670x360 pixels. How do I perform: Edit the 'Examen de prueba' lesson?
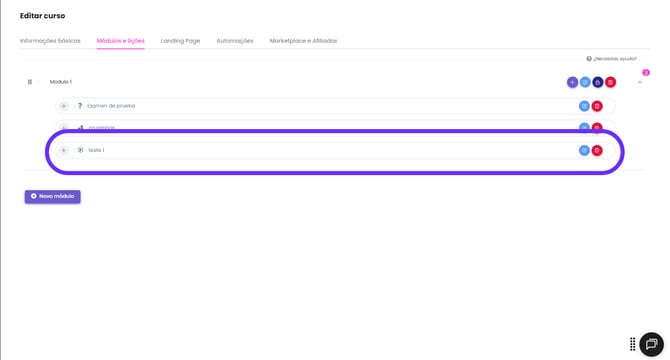584,106
